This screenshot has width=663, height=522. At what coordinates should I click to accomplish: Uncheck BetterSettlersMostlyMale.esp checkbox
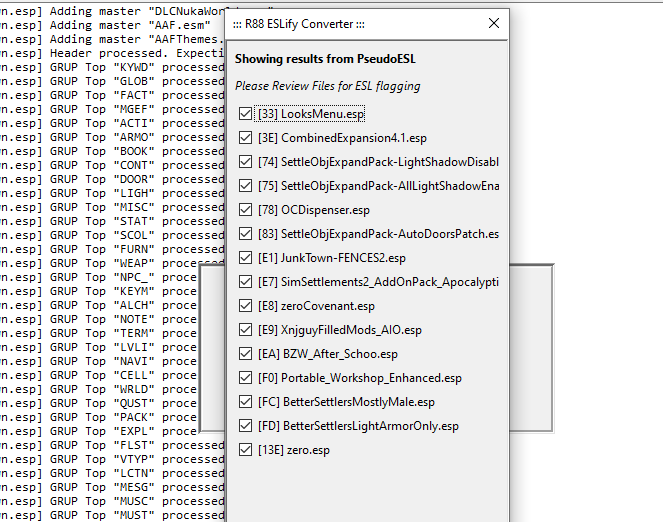pyautogui.click(x=246, y=402)
